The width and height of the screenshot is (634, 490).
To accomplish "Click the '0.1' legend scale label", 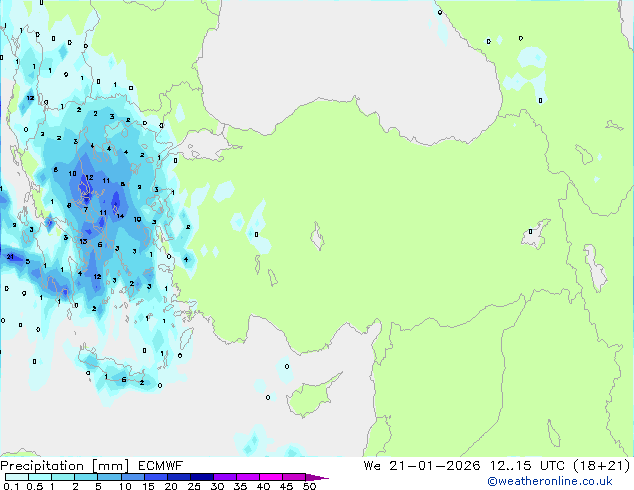I will coord(11,486).
